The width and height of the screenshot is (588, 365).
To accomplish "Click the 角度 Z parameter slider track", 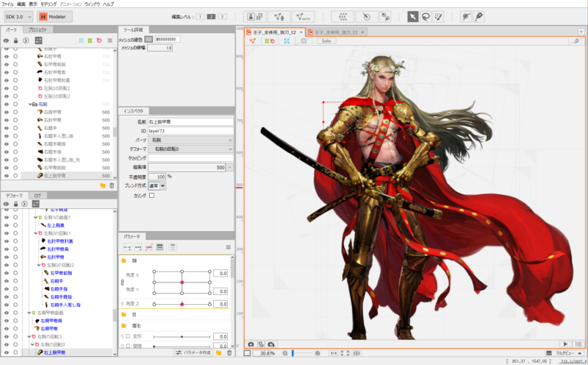I will click(x=182, y=304).
